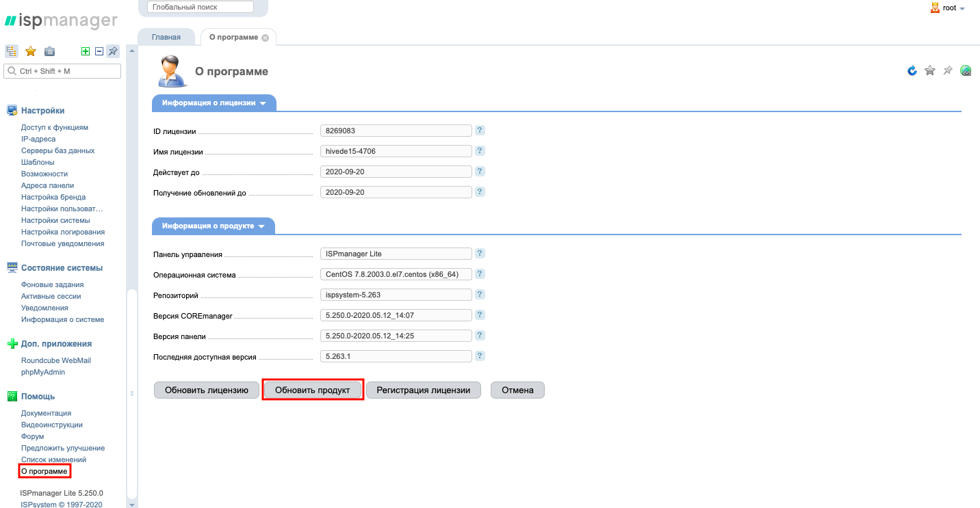Click the ID лицензии value field 8269083

click(x=396, y=130)
